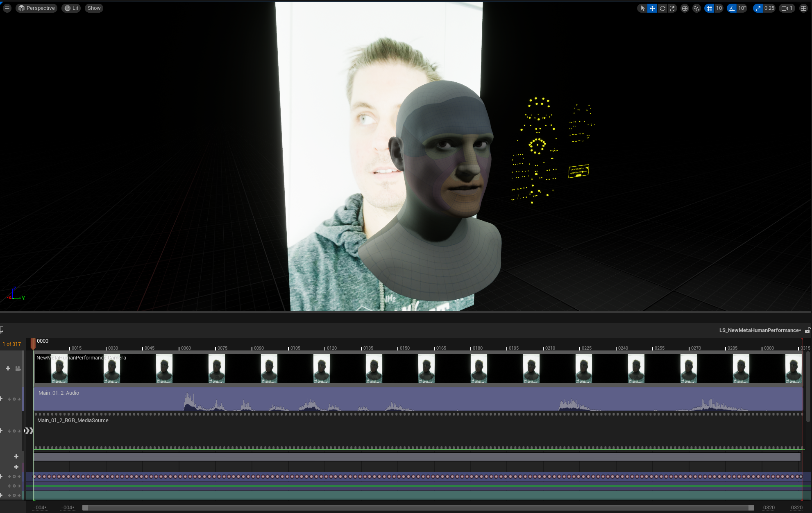Toggle grid snapping on or off
Image resolution: width=812 pixels, height=513 pixels.
tap(709, 8)
